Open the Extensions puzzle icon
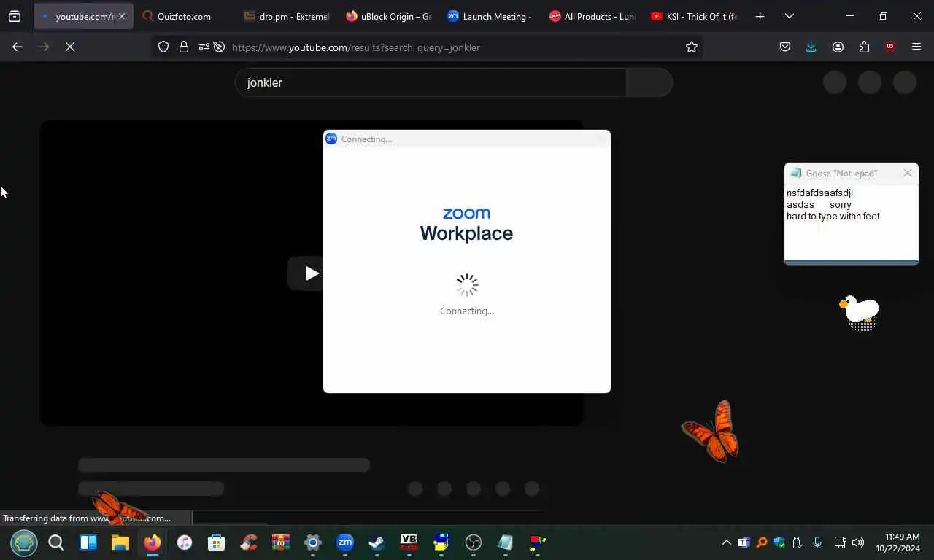Screen dimensions: 934x560 point(864,47)
